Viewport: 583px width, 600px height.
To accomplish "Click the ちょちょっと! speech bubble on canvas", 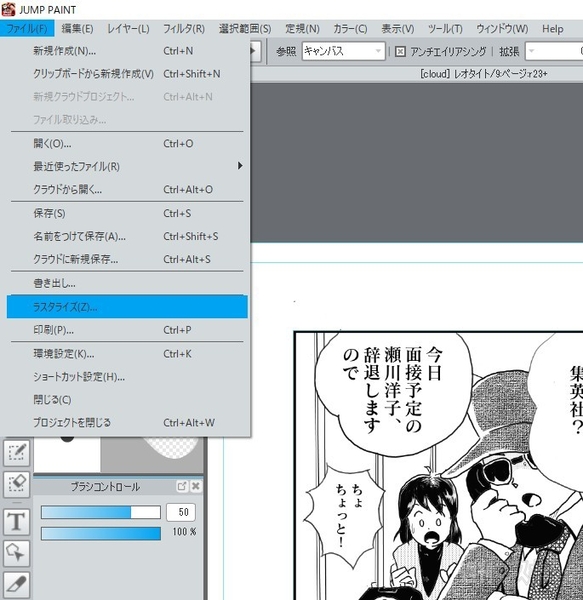I will [x=344, y=515].
